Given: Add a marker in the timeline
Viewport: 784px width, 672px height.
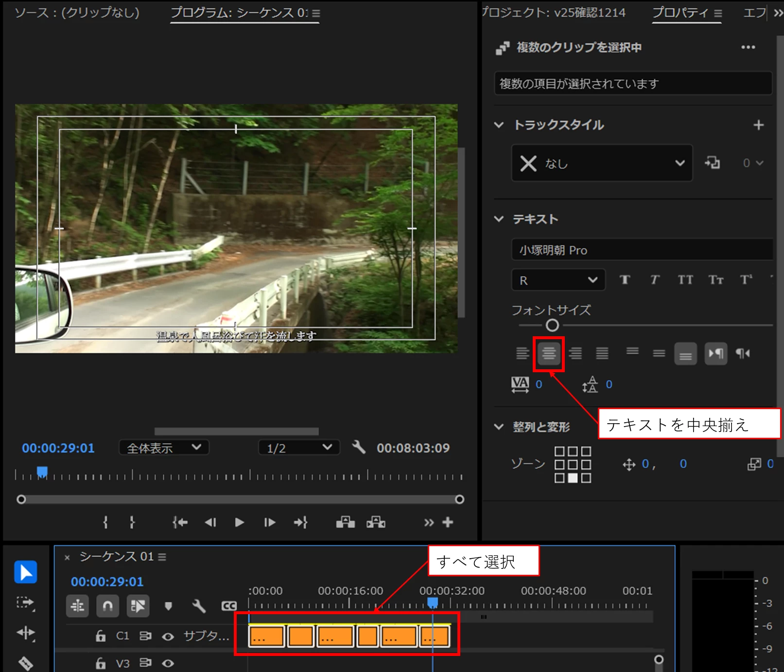Looking at the screenshot, I should click(x=168, y=606).
